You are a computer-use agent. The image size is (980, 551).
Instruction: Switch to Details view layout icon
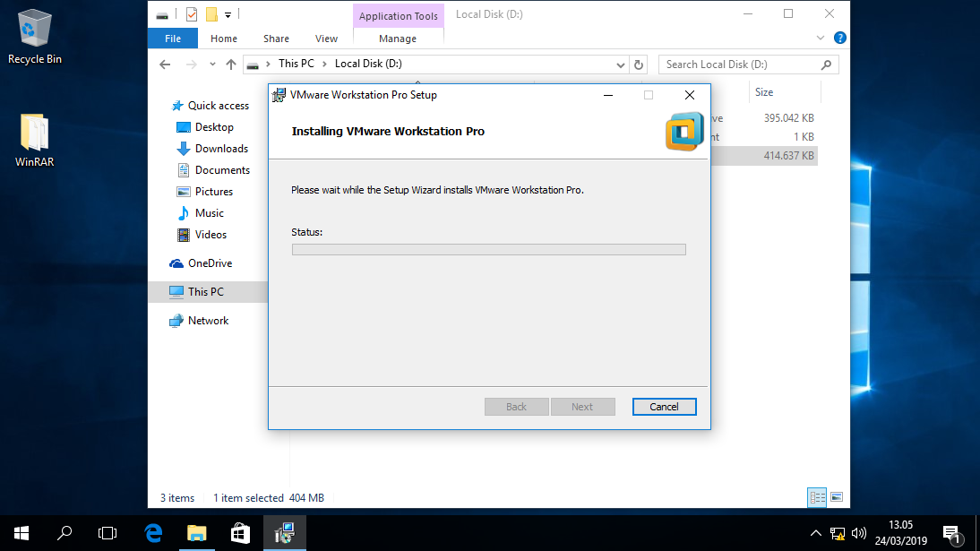(817, 497)
